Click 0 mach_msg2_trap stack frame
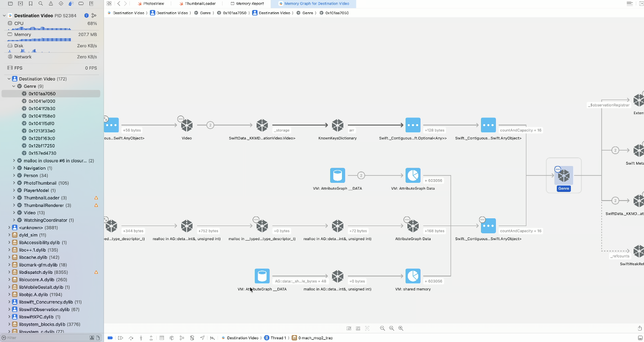The height and width of the screenshot is (342, 644). (x=312, y=338)
